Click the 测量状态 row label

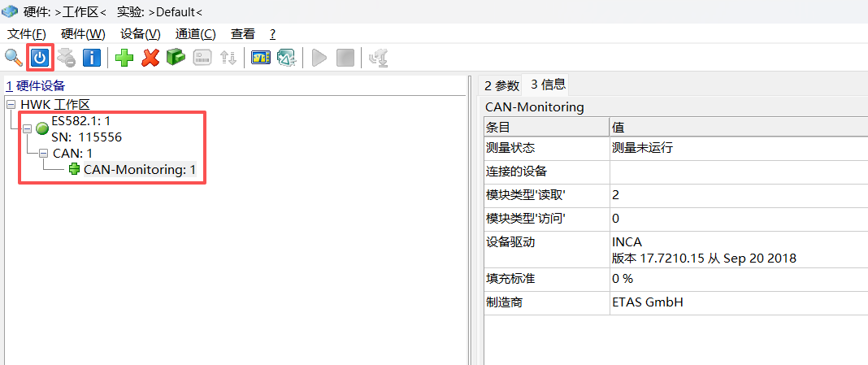tap(510, 149)
